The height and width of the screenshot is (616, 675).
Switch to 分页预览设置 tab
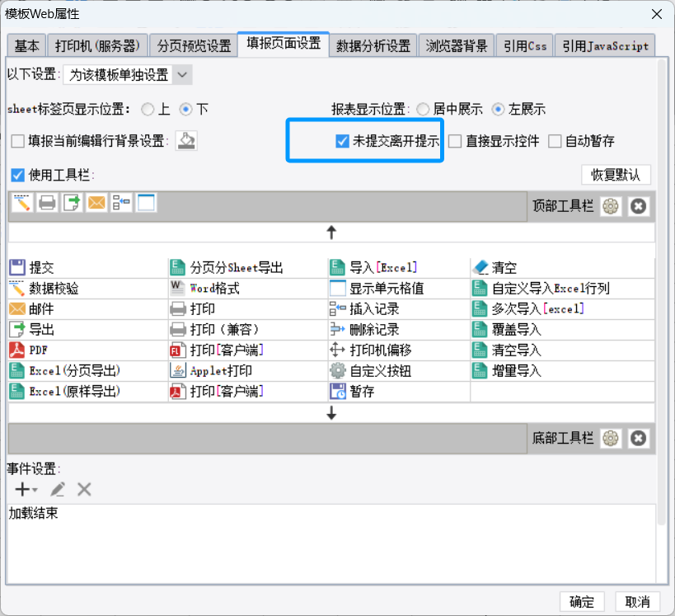pos(195,45)
